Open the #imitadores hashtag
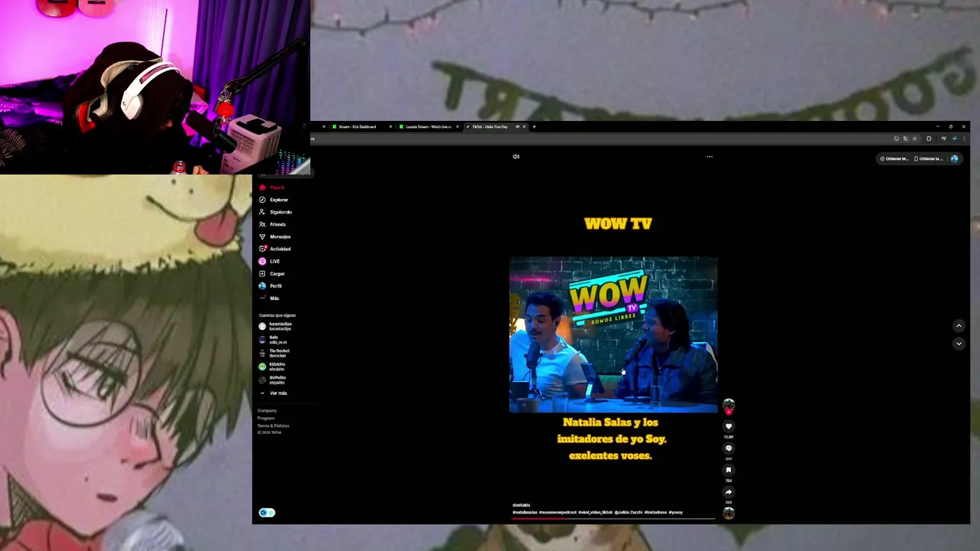 point(655,512)
